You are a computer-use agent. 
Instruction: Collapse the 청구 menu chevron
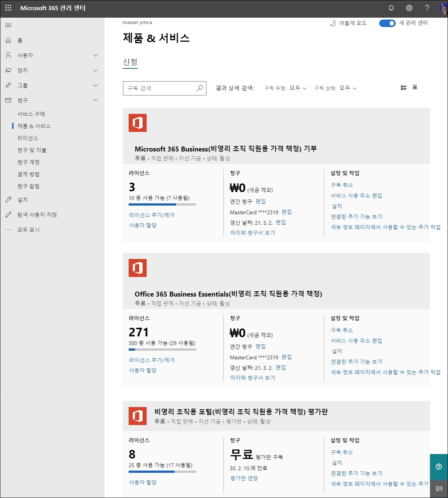coord(96,100)
